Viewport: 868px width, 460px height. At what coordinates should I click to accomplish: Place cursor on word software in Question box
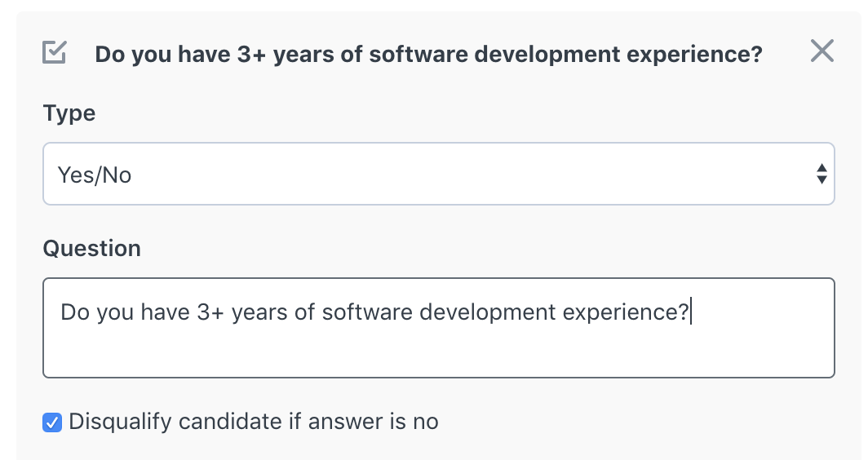click(x=368, y=312)
